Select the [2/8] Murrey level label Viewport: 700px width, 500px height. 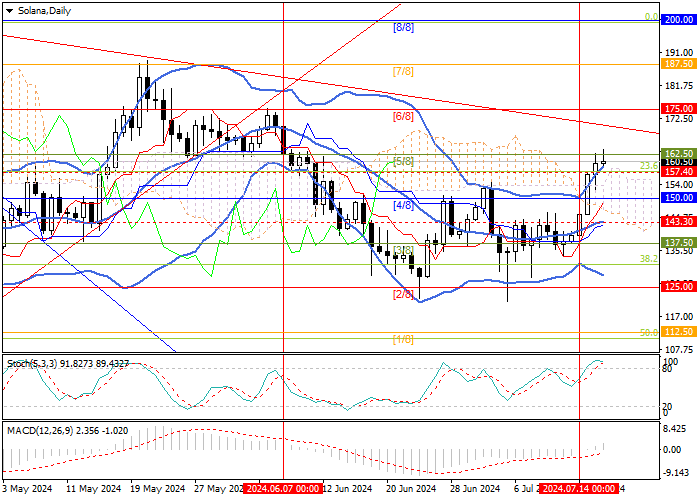click(403, 295)
